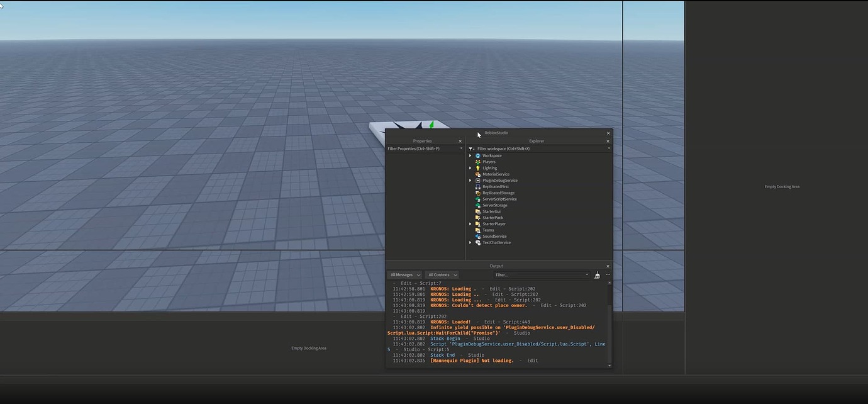Select the SoundService label
The height and width of the screenshot is (404, 868).
[494, 237]
